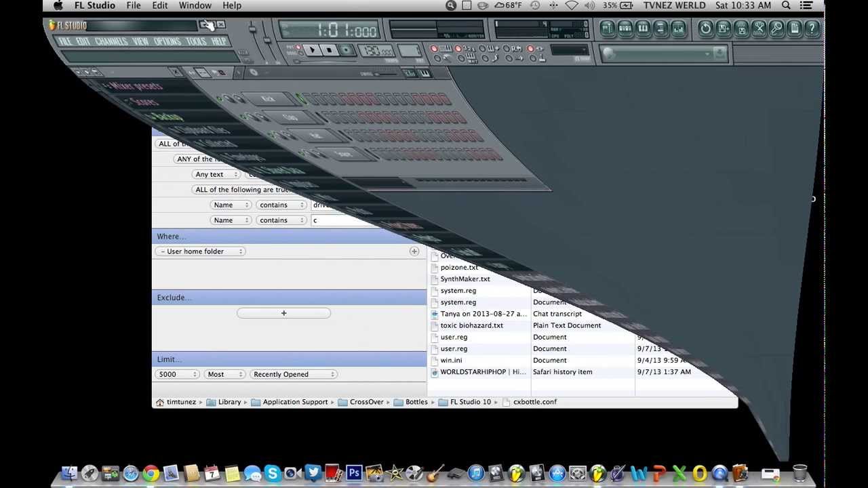
Task: Open the volume icon in menu bar
Action: 589,5
